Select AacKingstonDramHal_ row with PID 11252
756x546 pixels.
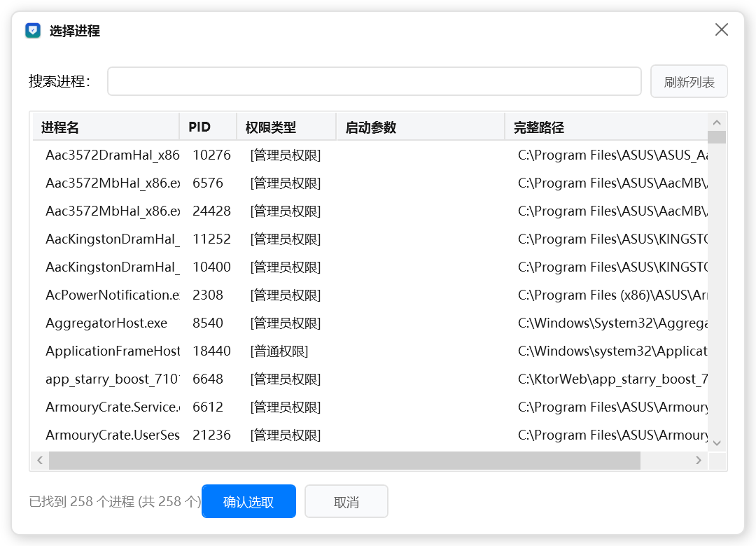click(370, 239)
